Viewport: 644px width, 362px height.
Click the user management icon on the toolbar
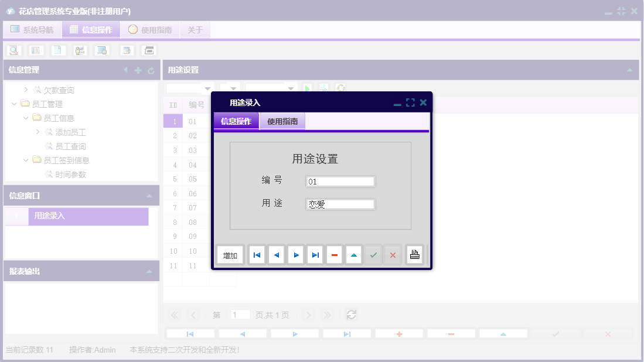tap(79, 50)
